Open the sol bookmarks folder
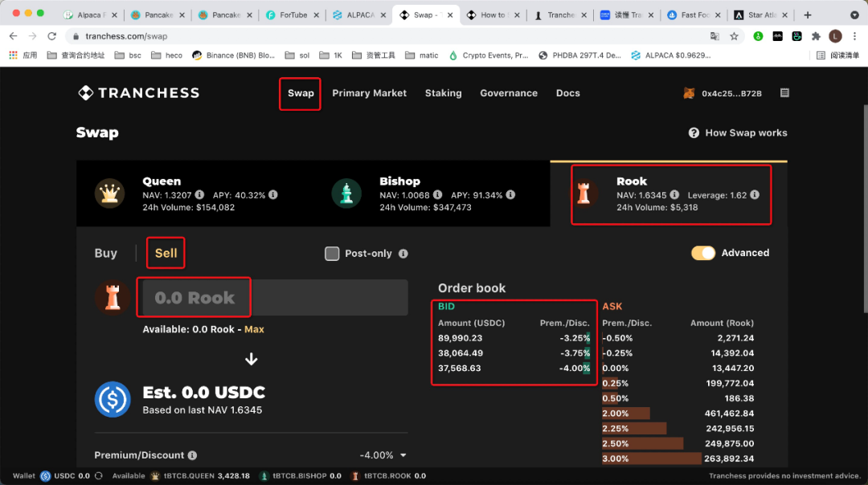Image resolution: width=868 pixels, height=485 pixels. click(297, 55)
